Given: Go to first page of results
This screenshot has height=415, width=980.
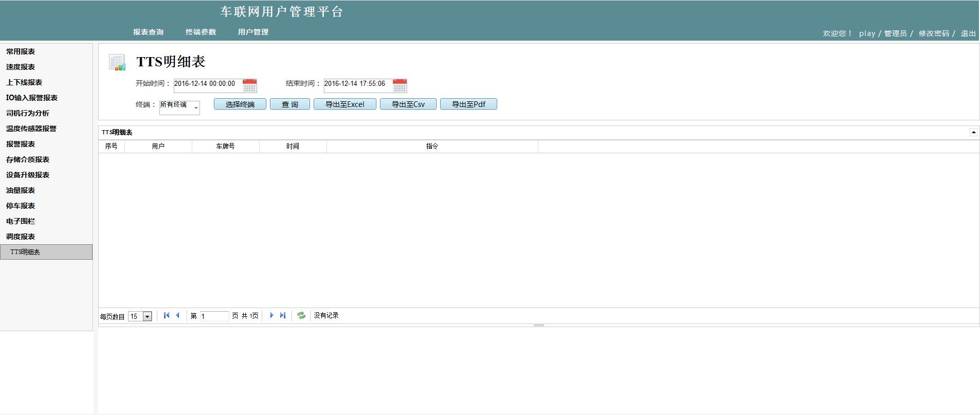Looking at the screenshot, I should [167, 315].
